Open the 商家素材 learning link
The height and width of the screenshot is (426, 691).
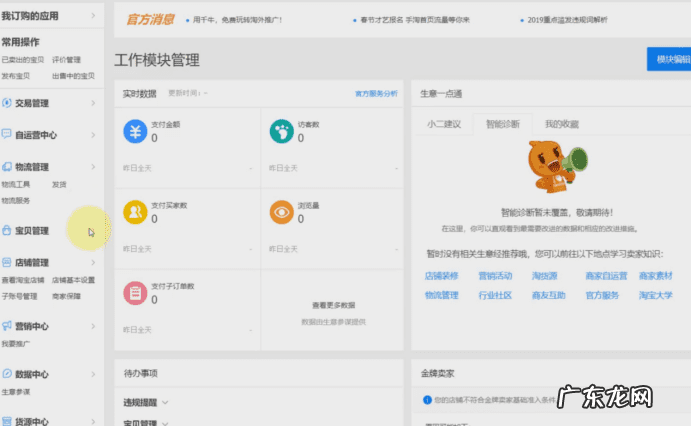tap(656, 276)
